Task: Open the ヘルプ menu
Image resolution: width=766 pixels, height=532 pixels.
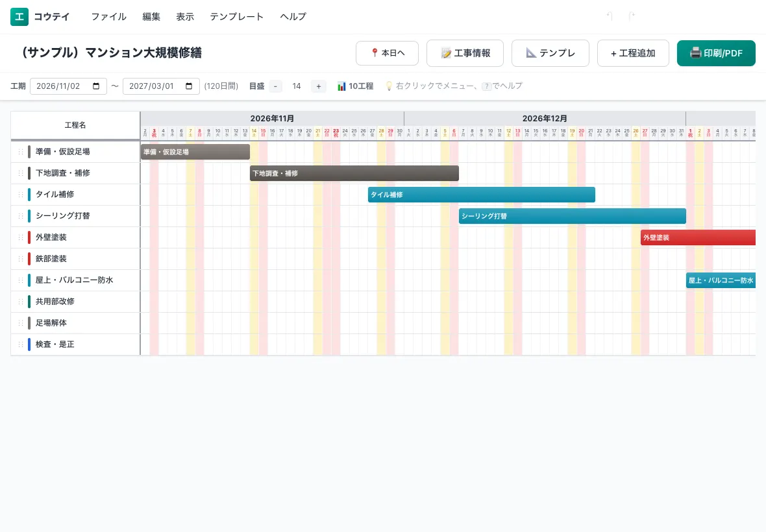Action: pyautogui.click(x=293, y=17)
